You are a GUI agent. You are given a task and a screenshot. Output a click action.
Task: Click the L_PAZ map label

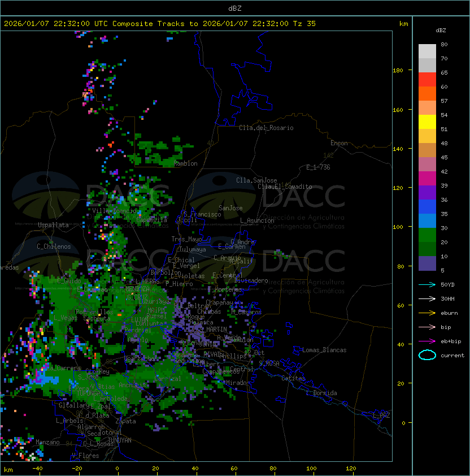381,416
